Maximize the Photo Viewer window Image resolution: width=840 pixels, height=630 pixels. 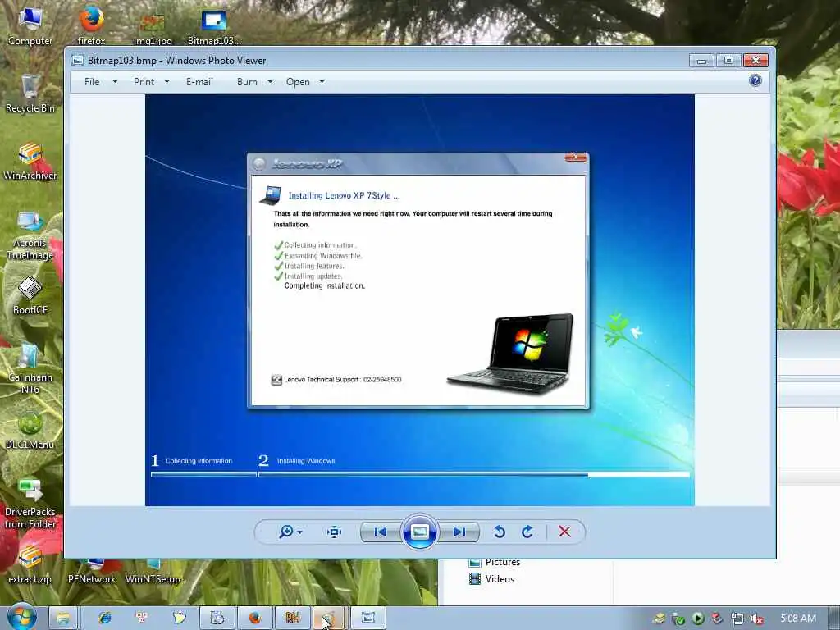[728, 61]
